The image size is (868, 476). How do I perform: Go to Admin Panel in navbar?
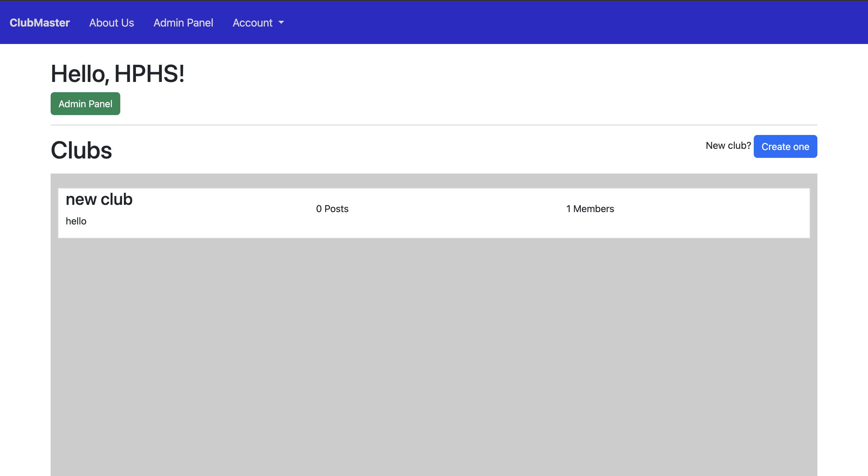tap(183, 23)
